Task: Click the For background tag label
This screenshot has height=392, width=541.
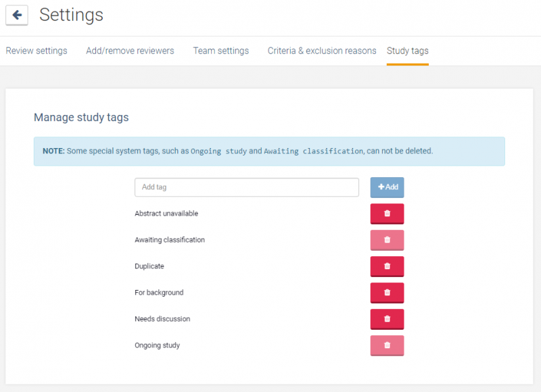Action: 159,293
